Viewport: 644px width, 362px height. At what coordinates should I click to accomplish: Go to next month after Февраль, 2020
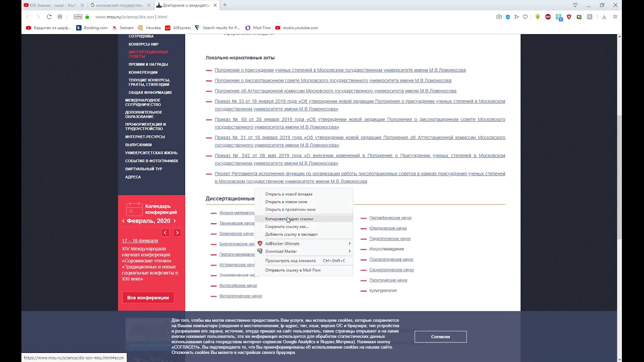[175, 221]
